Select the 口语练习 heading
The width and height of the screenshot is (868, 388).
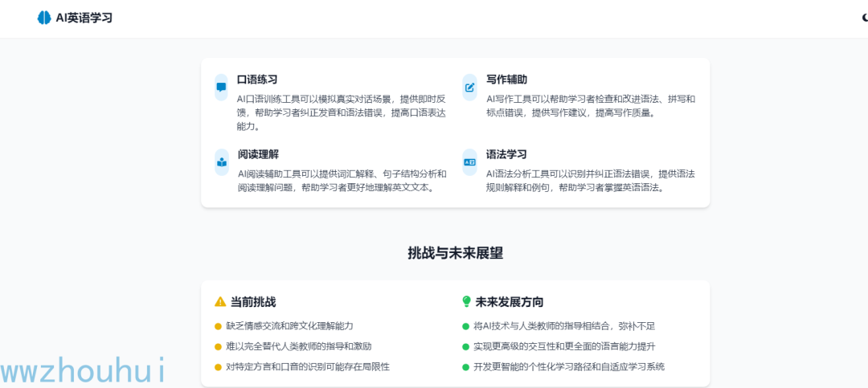click(x=257, y=80)
